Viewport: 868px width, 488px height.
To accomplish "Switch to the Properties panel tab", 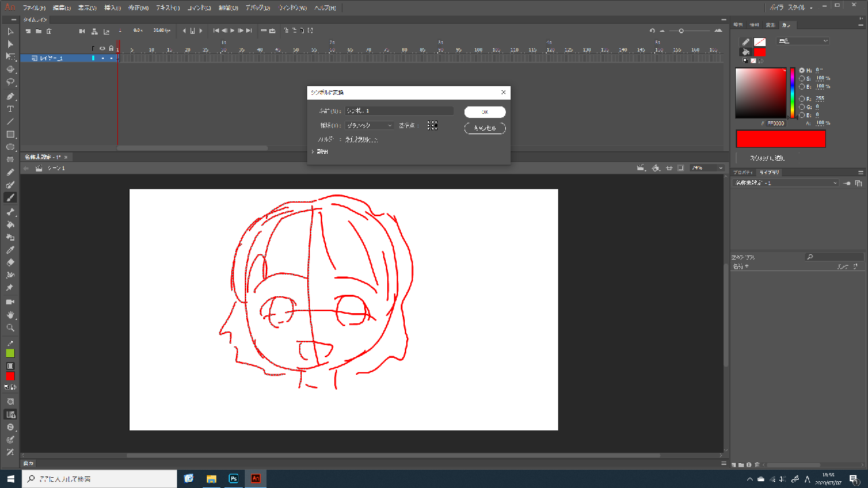I will [x=743, y=173].
